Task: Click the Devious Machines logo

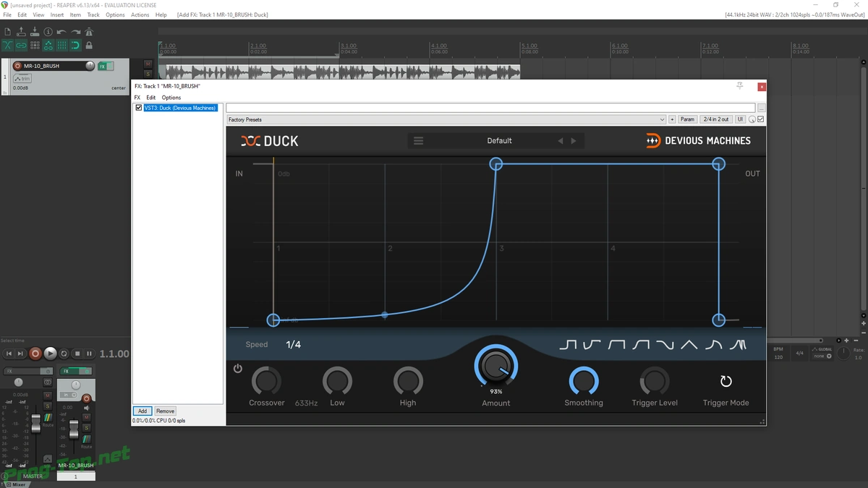Action: click(x=699, y=141)
